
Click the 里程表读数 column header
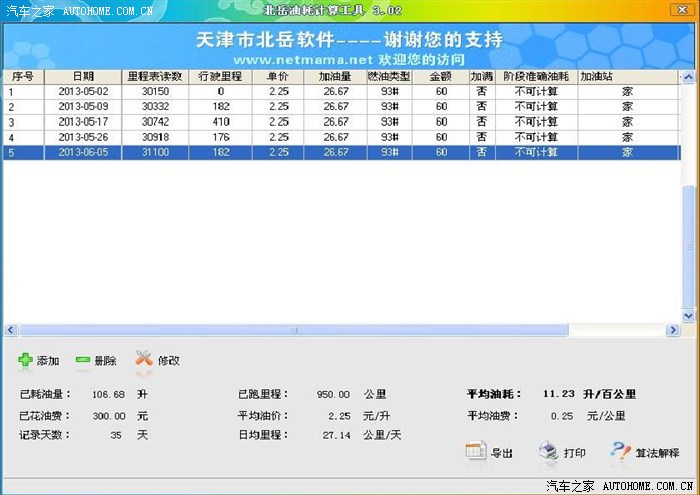[151, 76]
